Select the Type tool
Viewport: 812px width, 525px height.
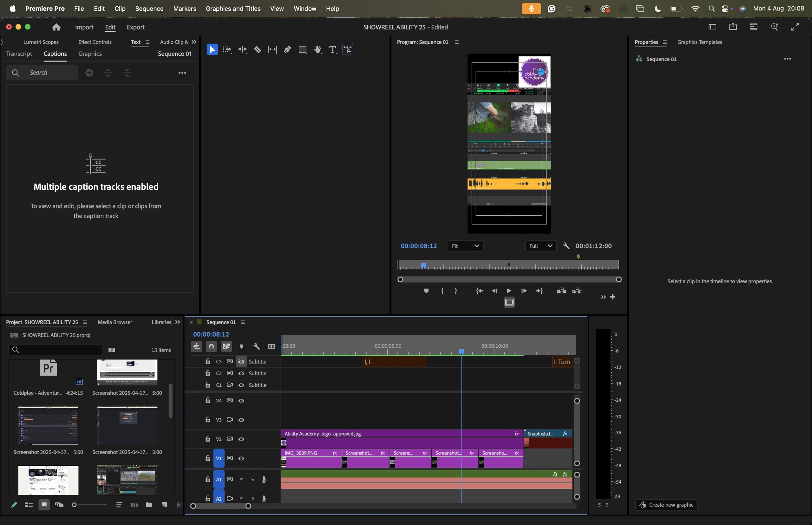point(332,50)
